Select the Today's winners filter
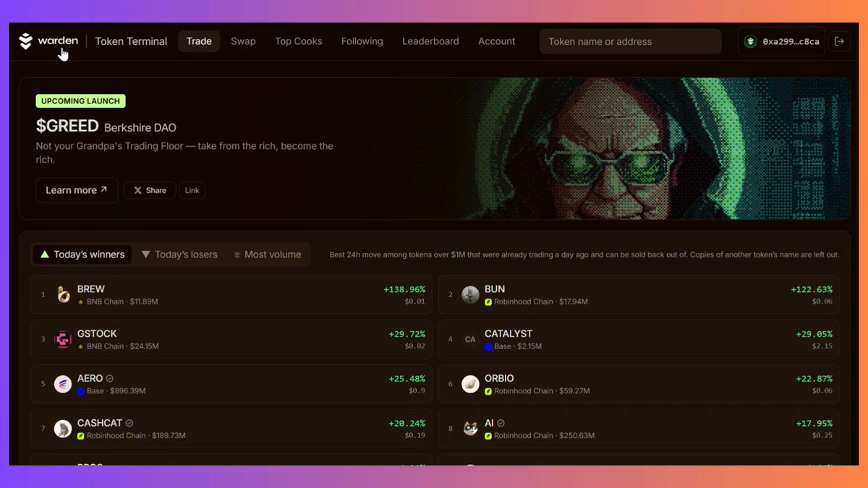 pyautogui.click(x=82, y=254)
